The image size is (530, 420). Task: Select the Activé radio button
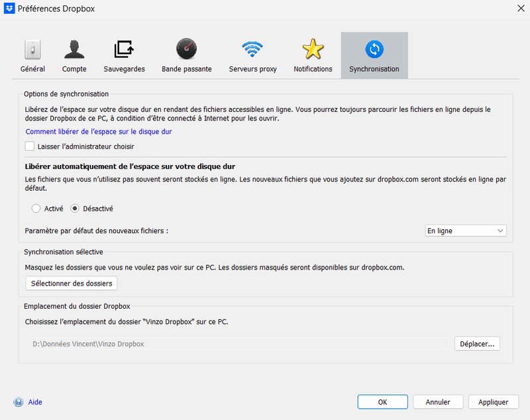(x=36, y=209)
